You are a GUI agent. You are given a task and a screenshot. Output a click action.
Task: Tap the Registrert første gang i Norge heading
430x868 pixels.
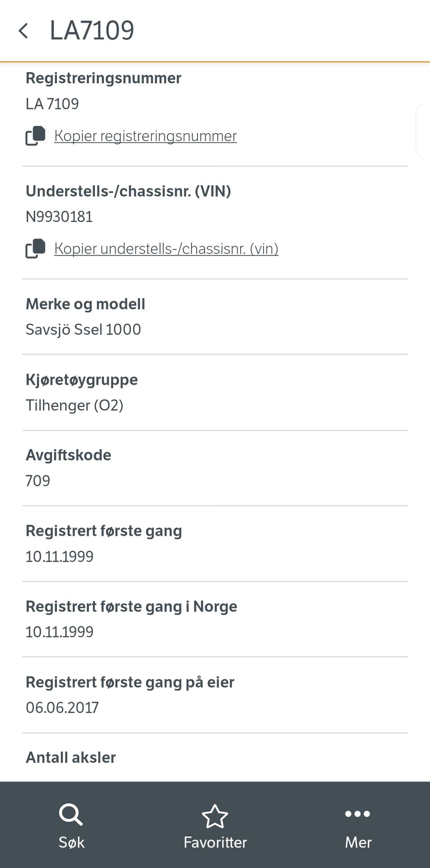tap(131, 606)
